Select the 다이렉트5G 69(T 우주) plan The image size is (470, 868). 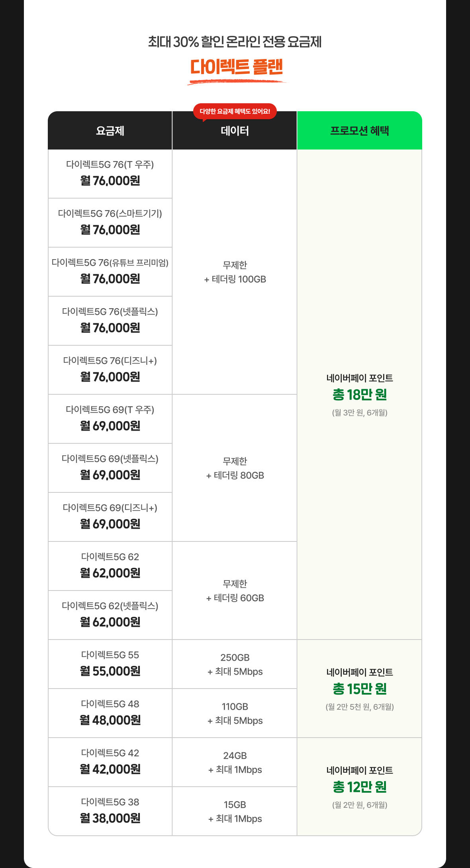pyautogui.click(x=110, y=419)
